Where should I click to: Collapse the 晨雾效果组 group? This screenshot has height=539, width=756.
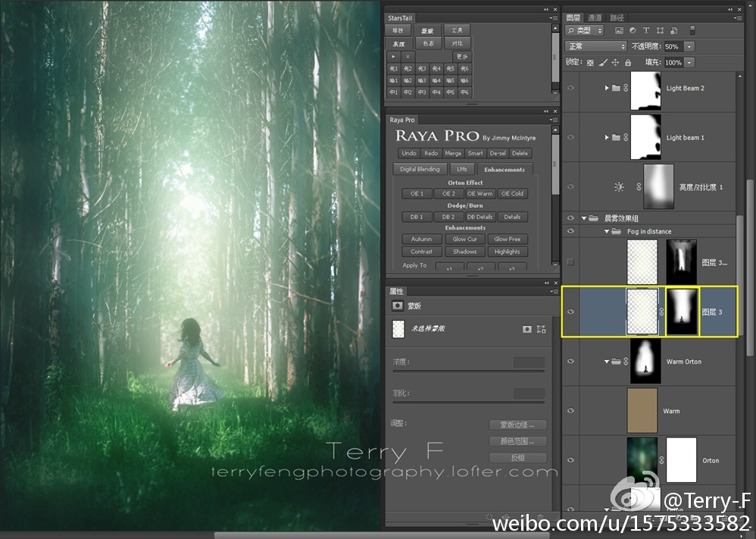click(584, 218)
